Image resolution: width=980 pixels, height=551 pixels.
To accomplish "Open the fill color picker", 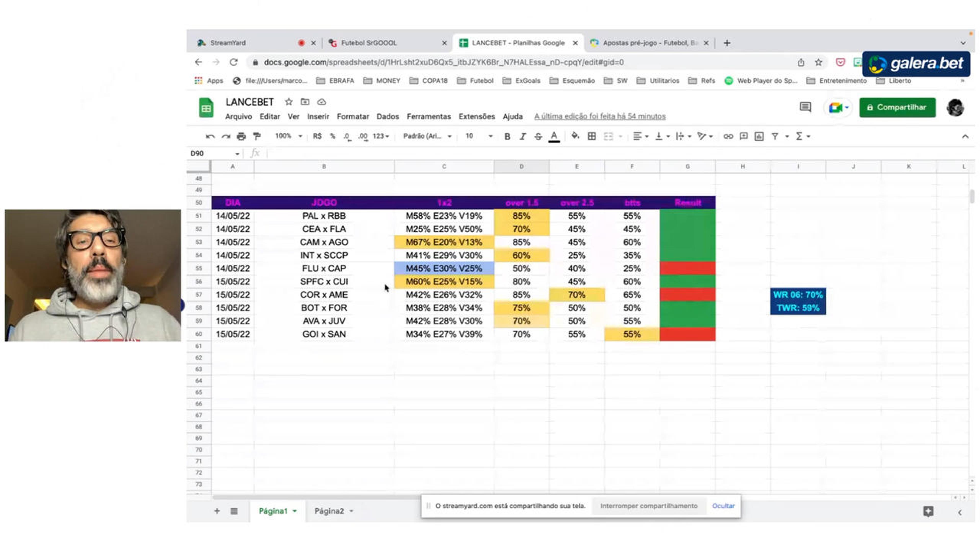I will click(x=575, y=136).
